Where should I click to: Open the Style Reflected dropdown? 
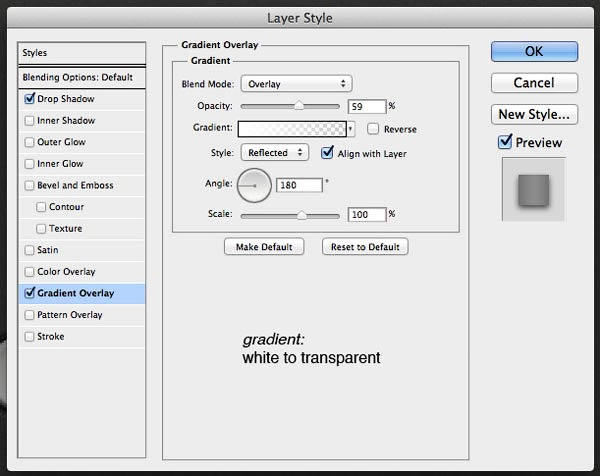click(275, 153)
